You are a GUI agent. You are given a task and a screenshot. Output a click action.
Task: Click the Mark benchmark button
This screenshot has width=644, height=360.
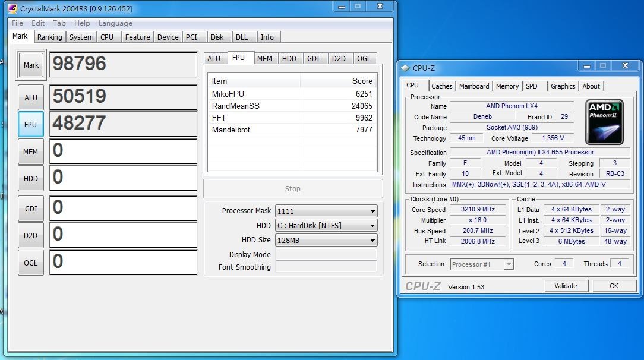click(31, 65)
